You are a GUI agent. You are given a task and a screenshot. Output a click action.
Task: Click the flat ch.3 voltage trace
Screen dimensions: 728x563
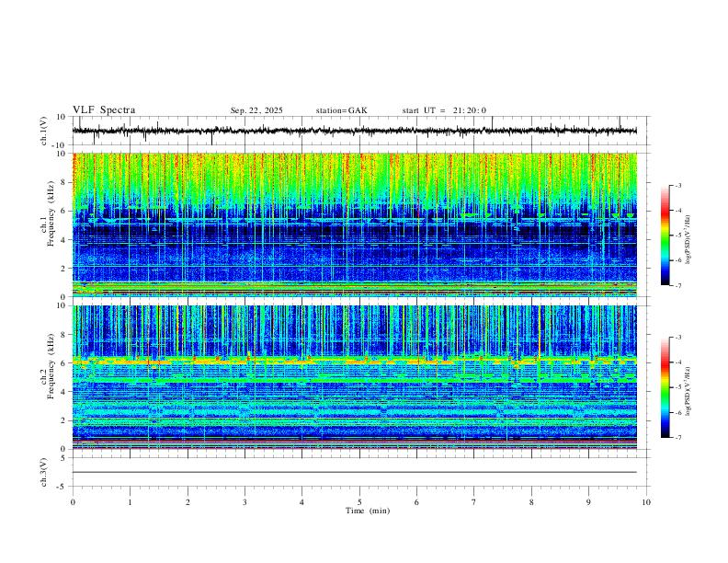354,473
